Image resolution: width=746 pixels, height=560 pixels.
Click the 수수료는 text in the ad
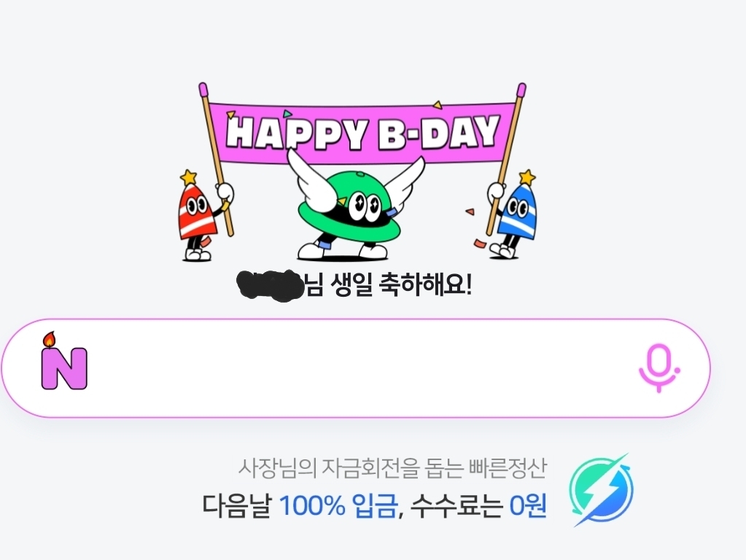[x=456, y=506]
